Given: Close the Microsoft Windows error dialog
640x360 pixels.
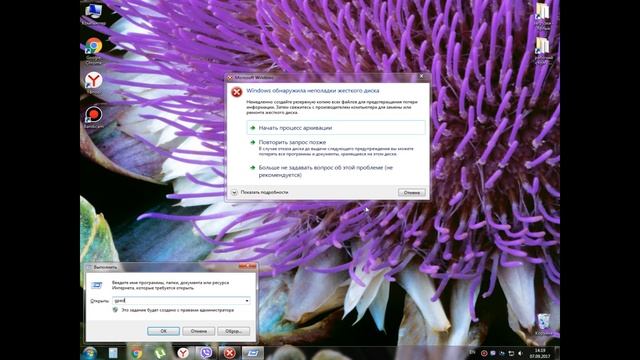Looking at the screenshot, I should coord(422,76).
